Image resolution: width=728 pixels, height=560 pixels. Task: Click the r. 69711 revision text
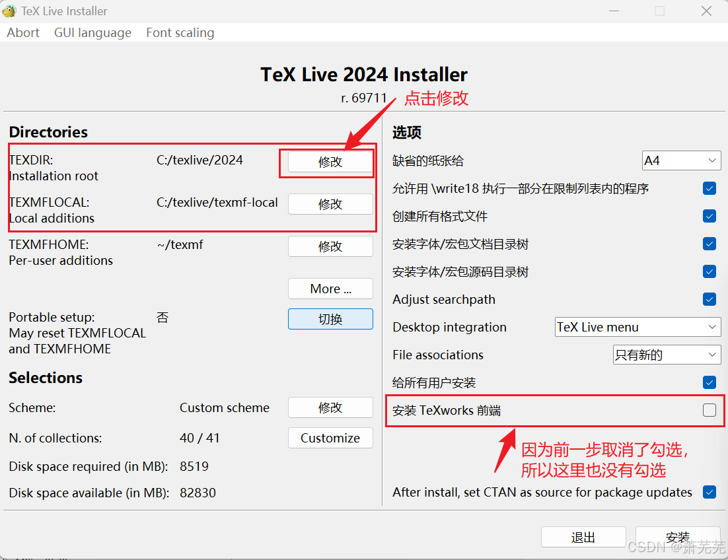click(x=364, y=98)
